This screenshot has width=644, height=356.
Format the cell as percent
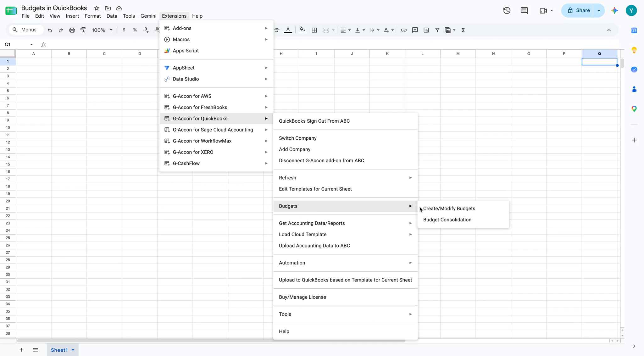tap(135, 30)
